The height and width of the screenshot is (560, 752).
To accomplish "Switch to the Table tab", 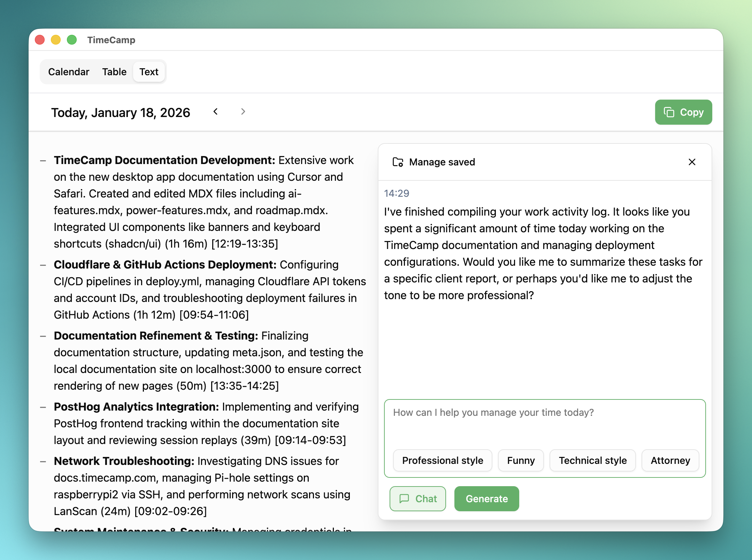I will (114, 72).
